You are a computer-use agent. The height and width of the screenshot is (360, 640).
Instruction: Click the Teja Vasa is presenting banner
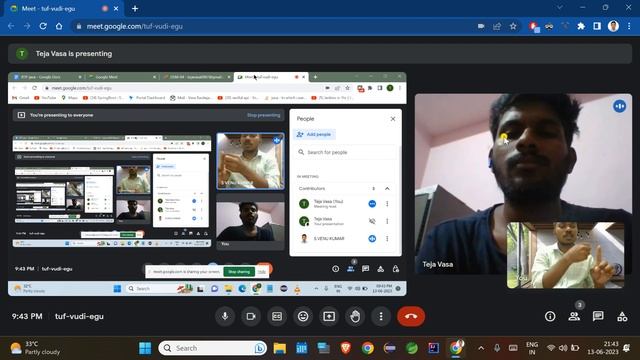click(320, 53)
